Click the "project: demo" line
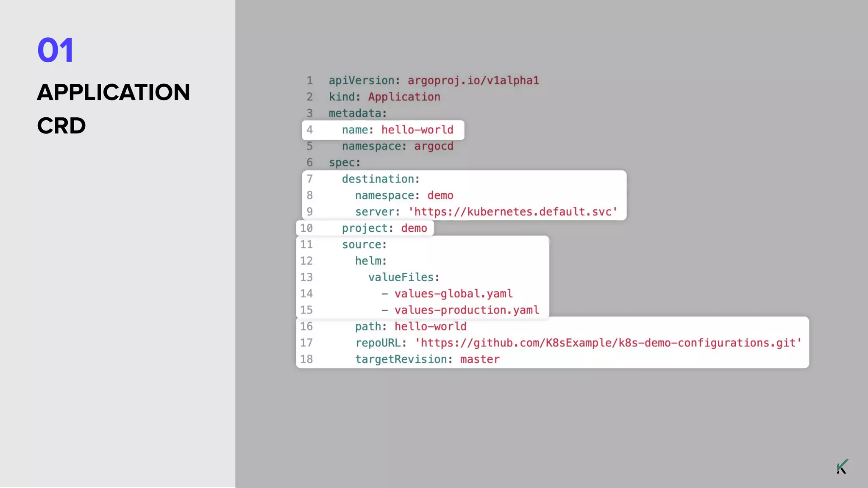 pyautogui.click(x=384, y=228)
